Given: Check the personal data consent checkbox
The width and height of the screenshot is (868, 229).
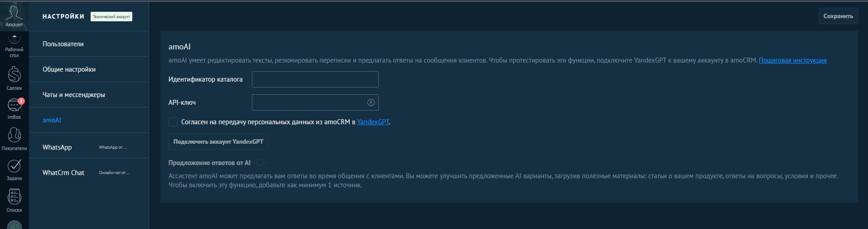Looking at the screenshot, I should tap(173, 122).
